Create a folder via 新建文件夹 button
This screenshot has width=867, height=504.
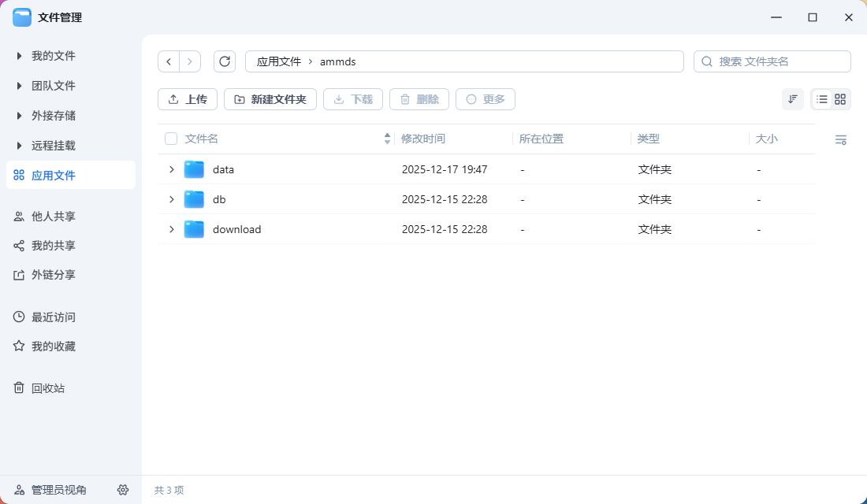point(270,98)
